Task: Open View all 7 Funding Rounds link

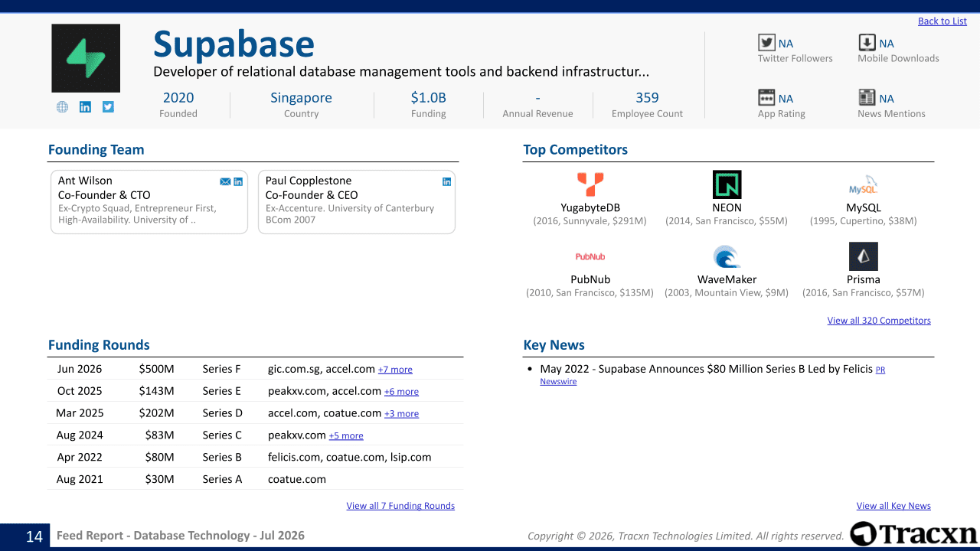Action: (400, 506)
